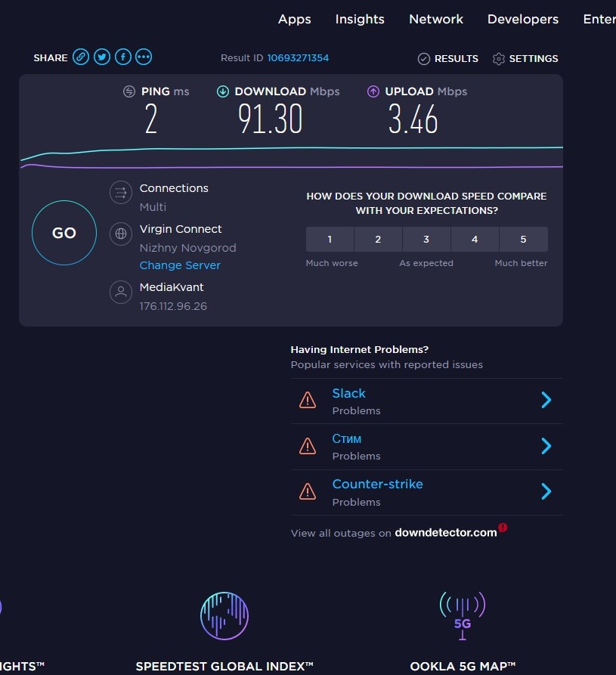Share result via Twitter icon
This screenshot has height=675, width=616.
click(x=101, y=57)
